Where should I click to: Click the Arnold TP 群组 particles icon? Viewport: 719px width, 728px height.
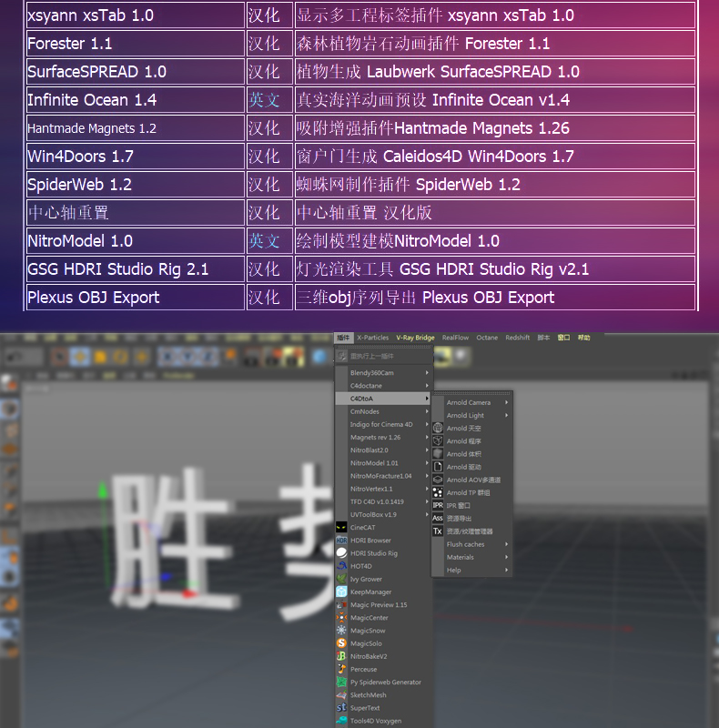tap(438, 492)
